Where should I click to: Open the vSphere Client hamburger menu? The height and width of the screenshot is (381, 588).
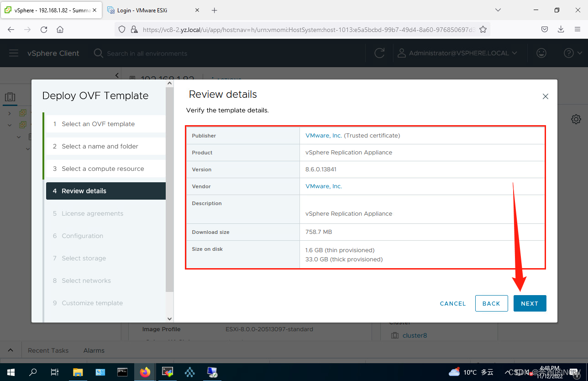14,53
